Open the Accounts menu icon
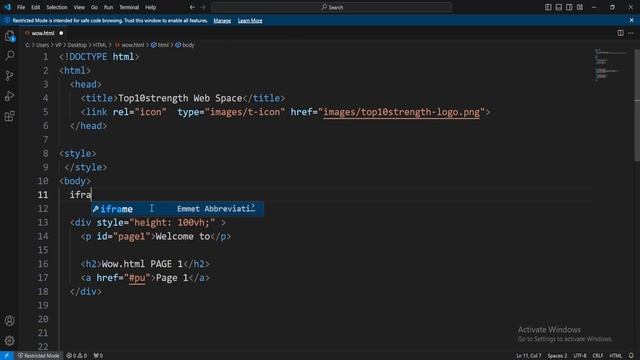 (x=9, y=321)
